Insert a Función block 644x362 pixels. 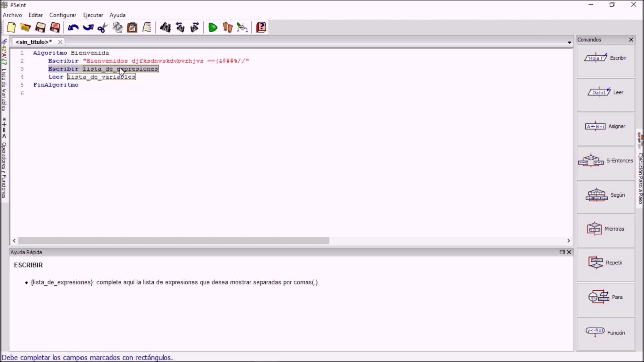point(606,332)
